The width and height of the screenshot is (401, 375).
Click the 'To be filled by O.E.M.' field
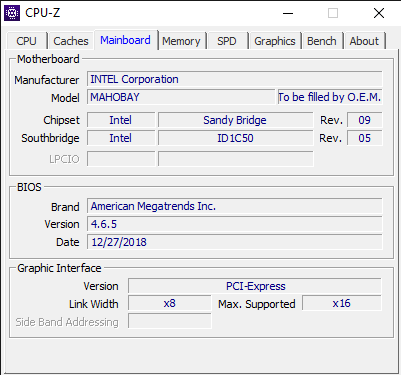[330, 97]
